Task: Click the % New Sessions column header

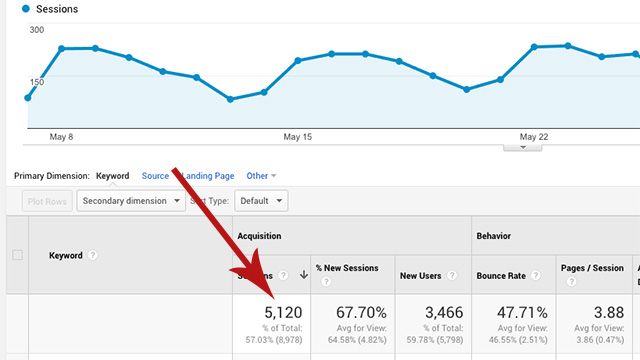Action: [x=347, y=268]
